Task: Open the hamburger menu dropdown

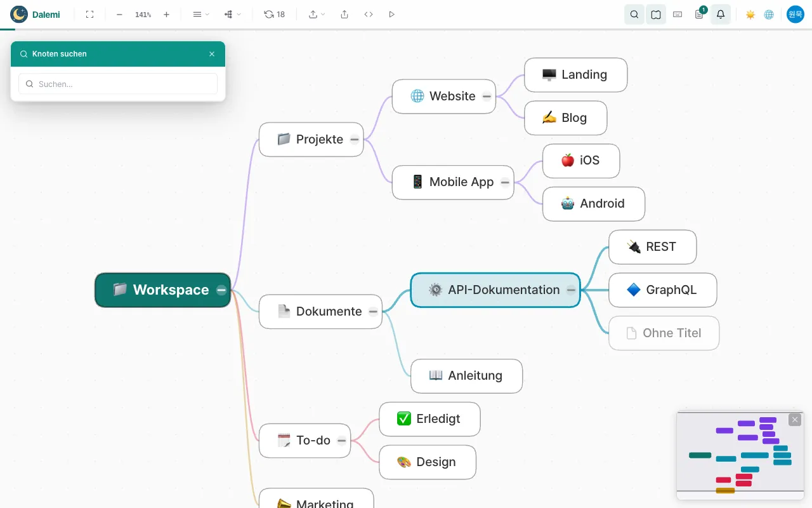Action: coord(200,14)
